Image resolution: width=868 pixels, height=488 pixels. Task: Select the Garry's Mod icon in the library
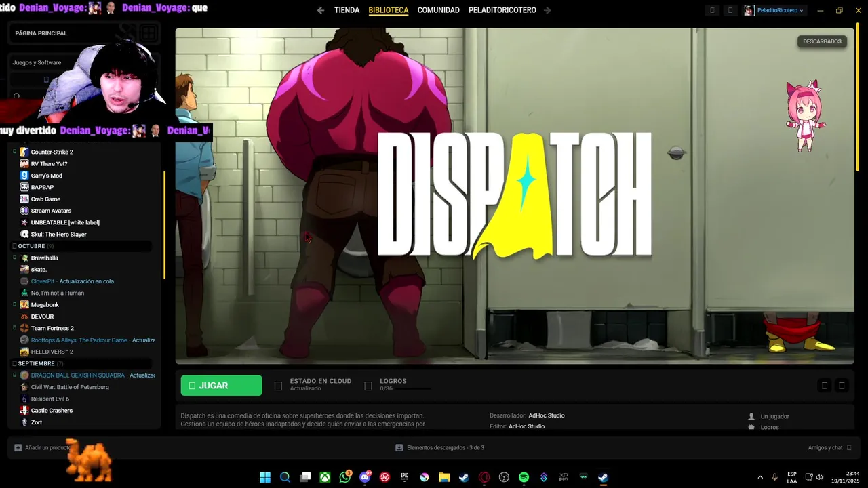pos(24,176)
